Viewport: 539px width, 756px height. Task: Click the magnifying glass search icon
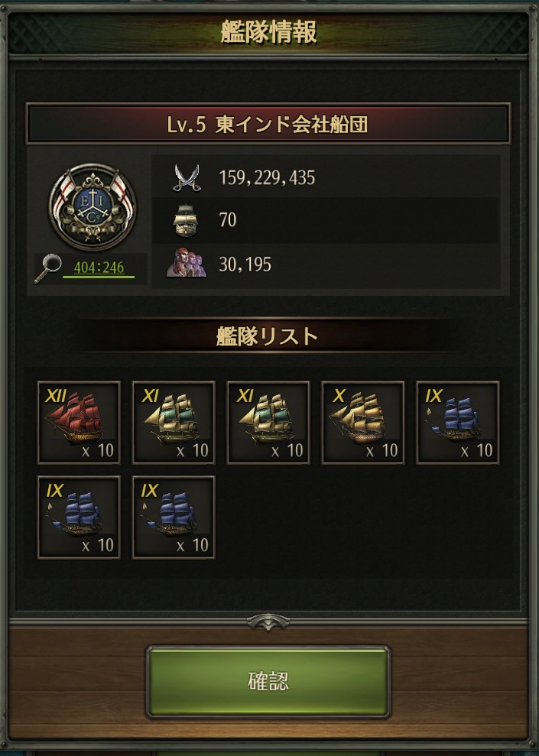click(x=47, y=268)
